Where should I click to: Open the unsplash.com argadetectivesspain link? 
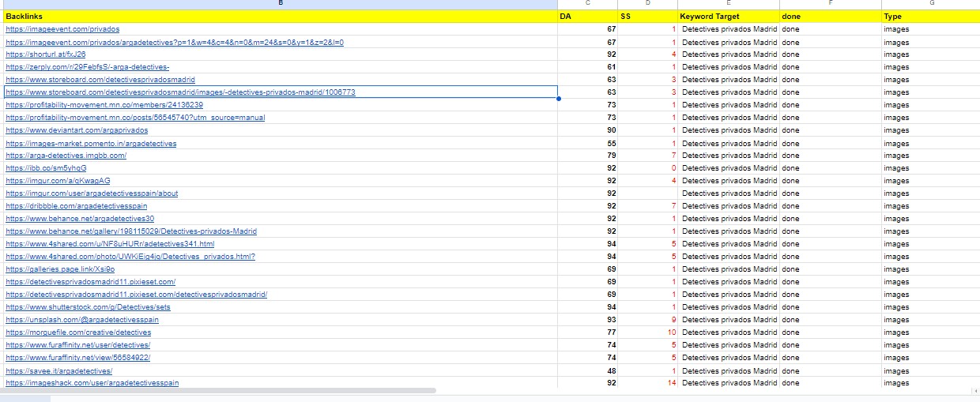tap(82, 320)
